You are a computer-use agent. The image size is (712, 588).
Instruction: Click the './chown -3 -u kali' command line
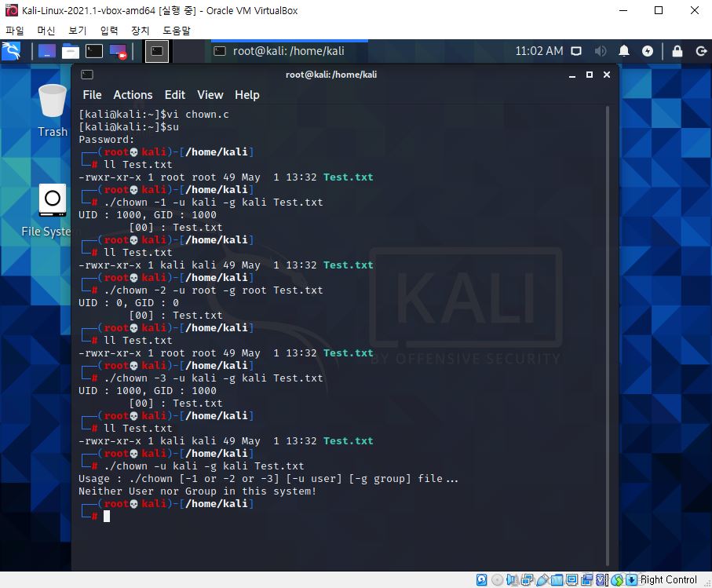coord(213,378)
